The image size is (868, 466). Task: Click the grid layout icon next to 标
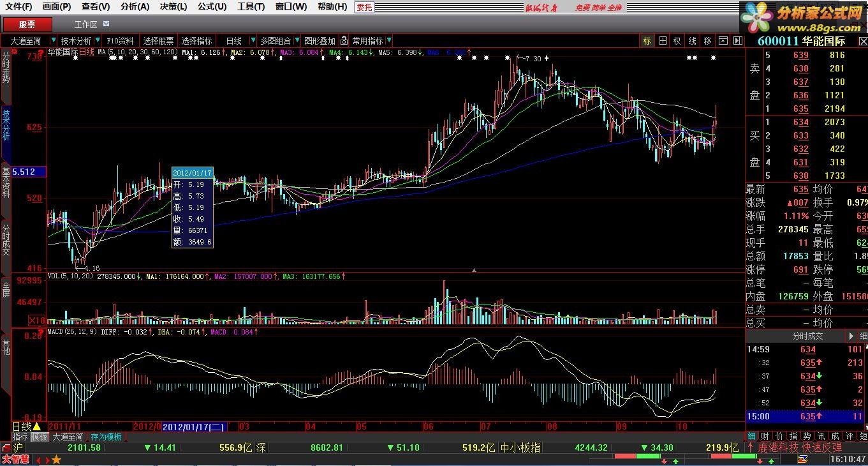point(663,41)
